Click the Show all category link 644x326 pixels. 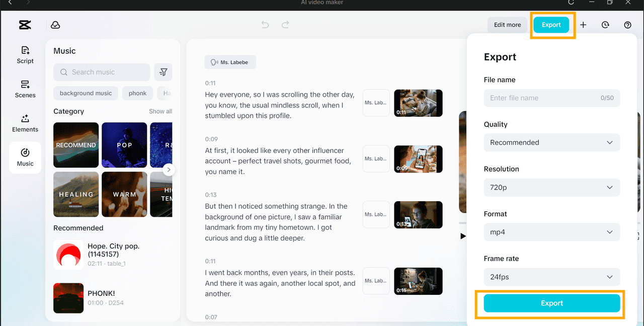coord(160,111)
